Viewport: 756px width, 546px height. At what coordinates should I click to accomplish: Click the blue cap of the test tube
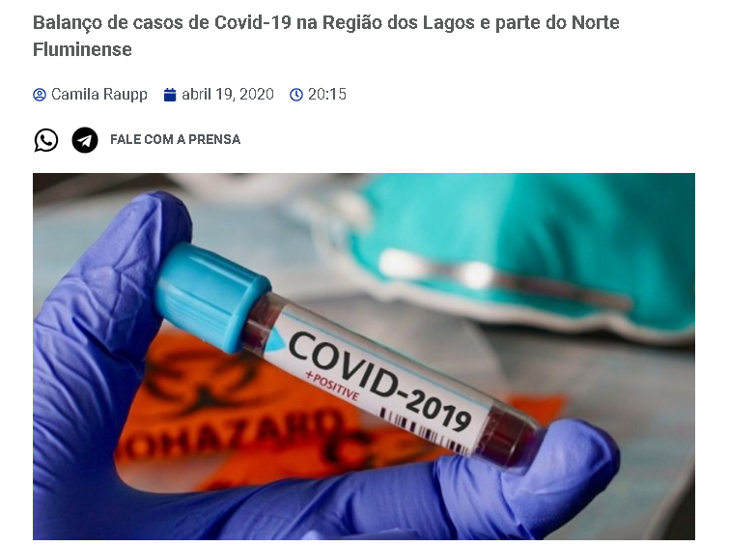click(211, 296)
